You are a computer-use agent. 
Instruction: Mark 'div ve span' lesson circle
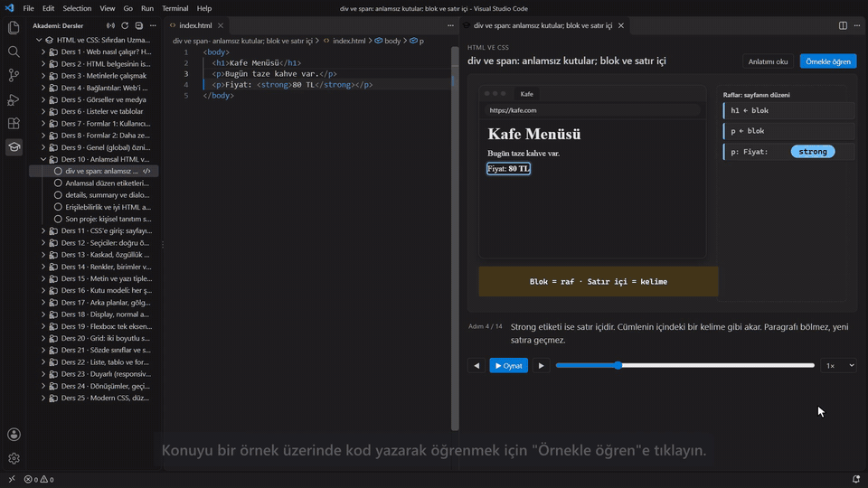[58, 171]
